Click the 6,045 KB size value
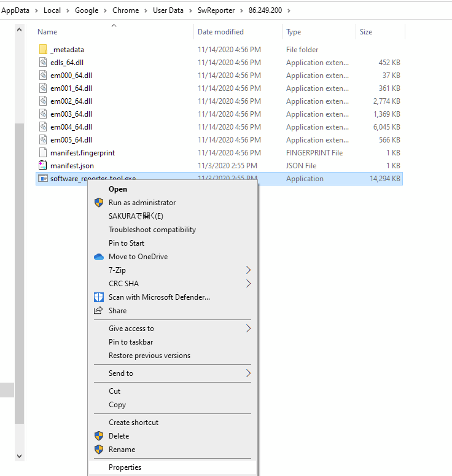 [387, 127]
